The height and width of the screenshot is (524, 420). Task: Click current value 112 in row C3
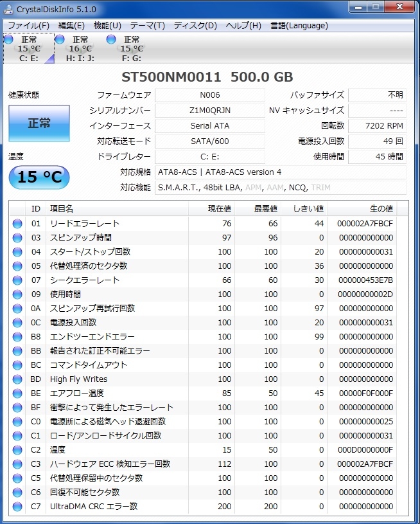tap(224, 464)
